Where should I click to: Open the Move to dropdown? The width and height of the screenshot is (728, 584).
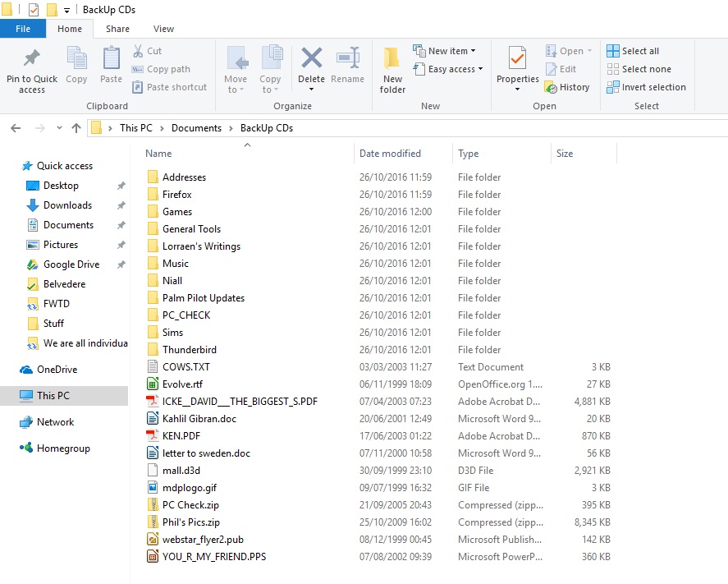pos(236,70)
